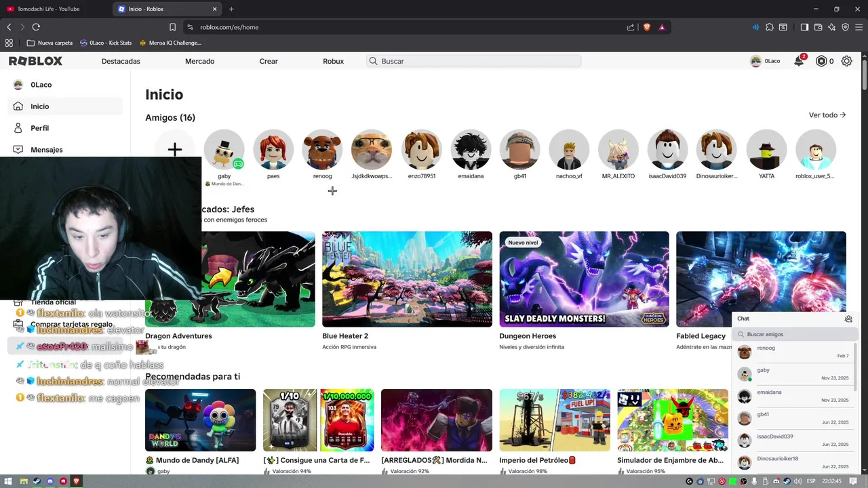Open Perfil in the sidebar
This screenshot has width=868, height=488.
pyautogui.click(x=65, y=128)
